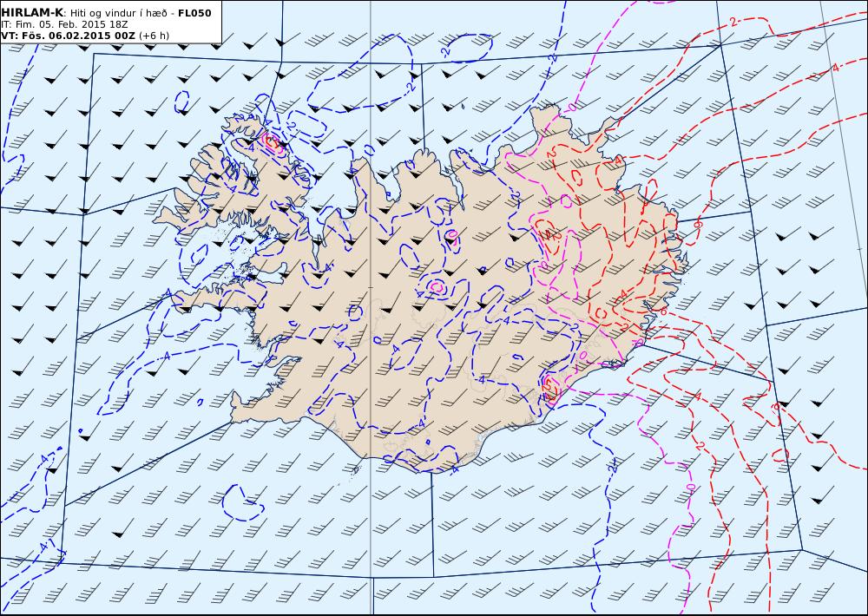Click the 'IT: Fim. 05. Feb. 2015 18Z' line
868x616 pixels.
[65, 24]
